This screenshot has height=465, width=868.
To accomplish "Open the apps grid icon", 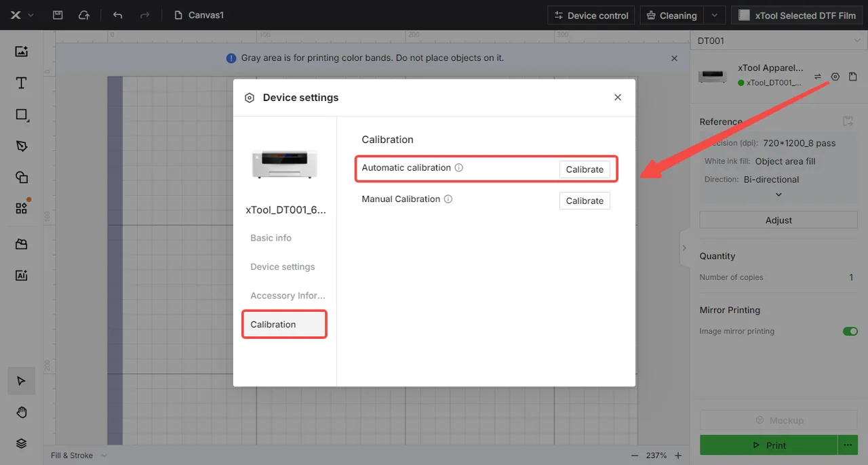I will point(21,208).
